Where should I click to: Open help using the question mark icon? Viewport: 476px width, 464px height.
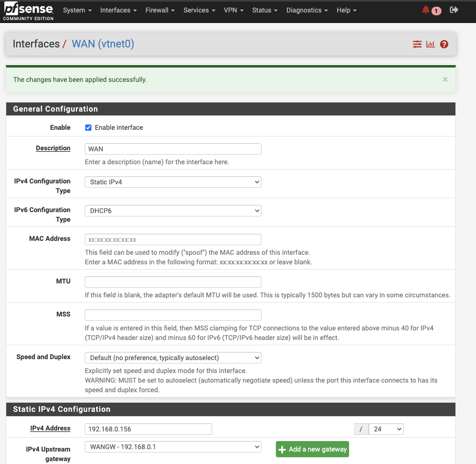click(x=444, y=44)
